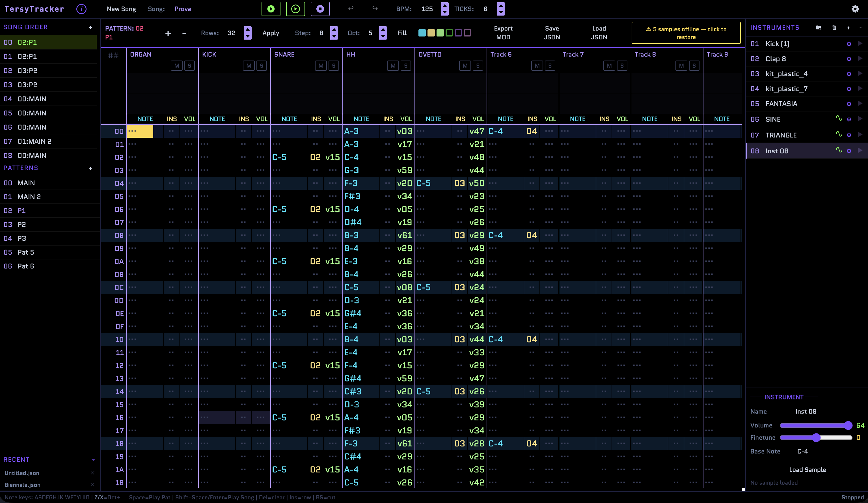Mute the HH track
This screenshot has width=868, height=503.
click(x=393, y=66)
